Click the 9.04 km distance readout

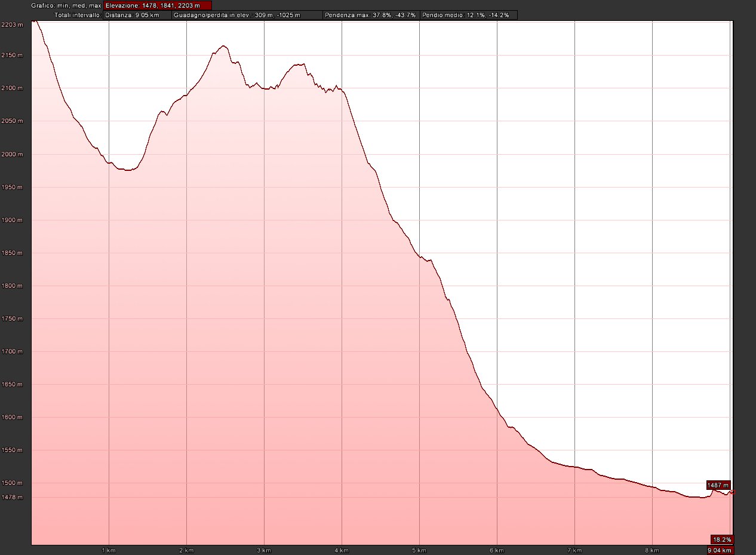(x=720, y=550)
